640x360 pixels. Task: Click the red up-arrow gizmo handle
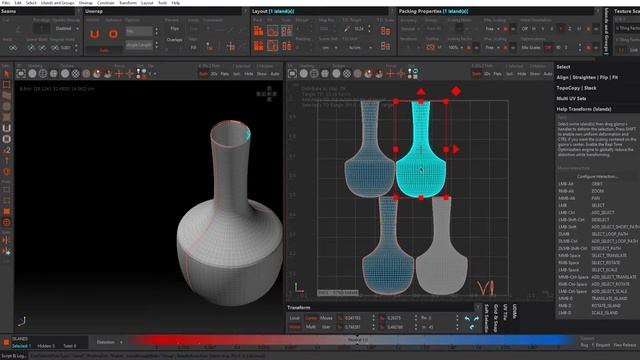[x=421, y=91]
